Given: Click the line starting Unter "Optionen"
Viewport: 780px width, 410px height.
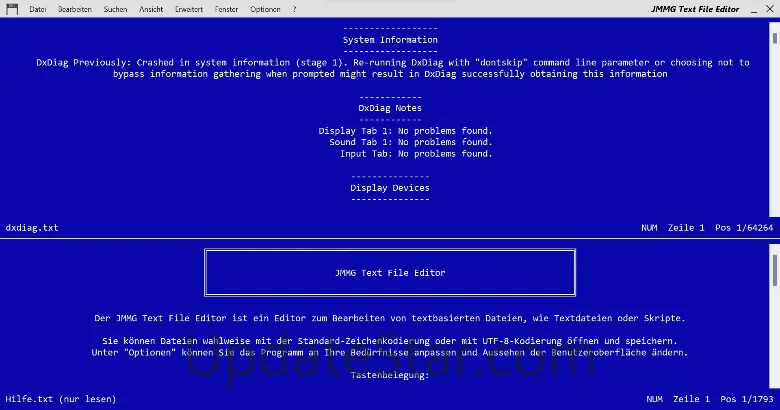Looking at the screenshot, I should (x=390, y=353).
